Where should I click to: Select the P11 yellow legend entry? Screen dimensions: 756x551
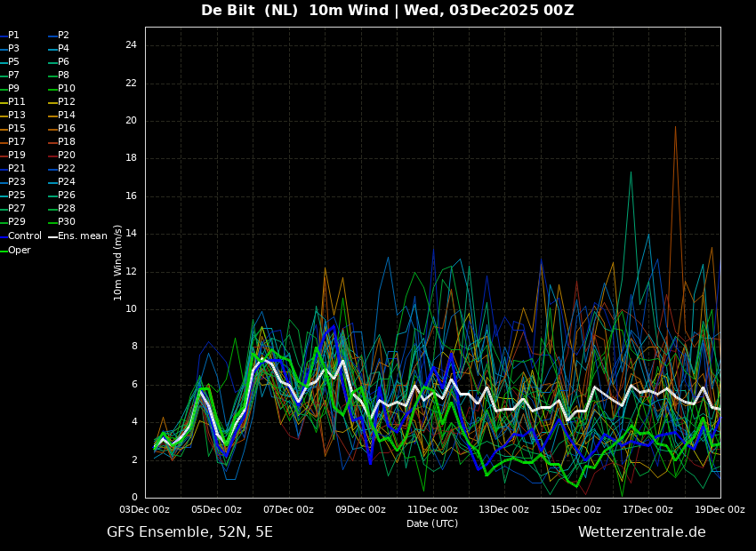tap(13, 101)
